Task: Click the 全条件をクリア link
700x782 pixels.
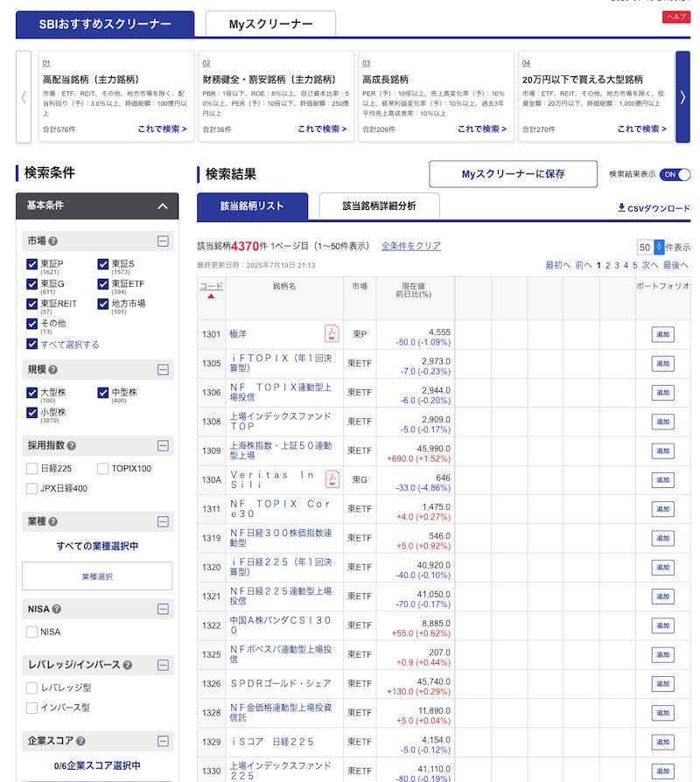Action: pyautogui.click(x=411, y=246)
